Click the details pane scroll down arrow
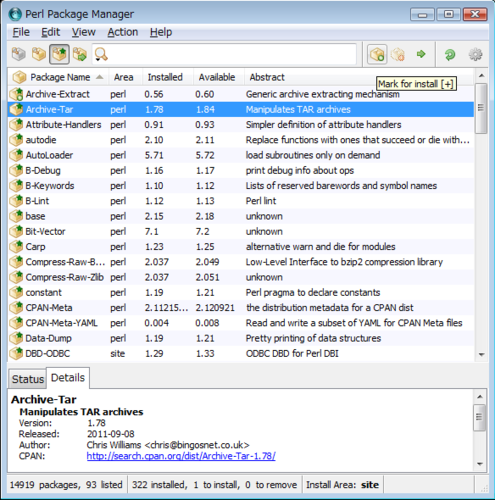The height and width of the screenshot is (500, 495). click(480, 464)
